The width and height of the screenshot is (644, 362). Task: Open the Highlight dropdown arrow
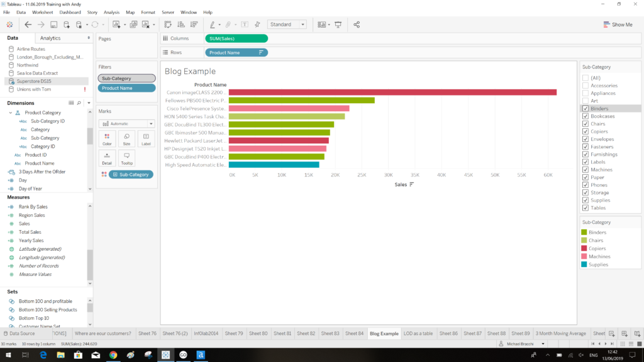point(219,25)
